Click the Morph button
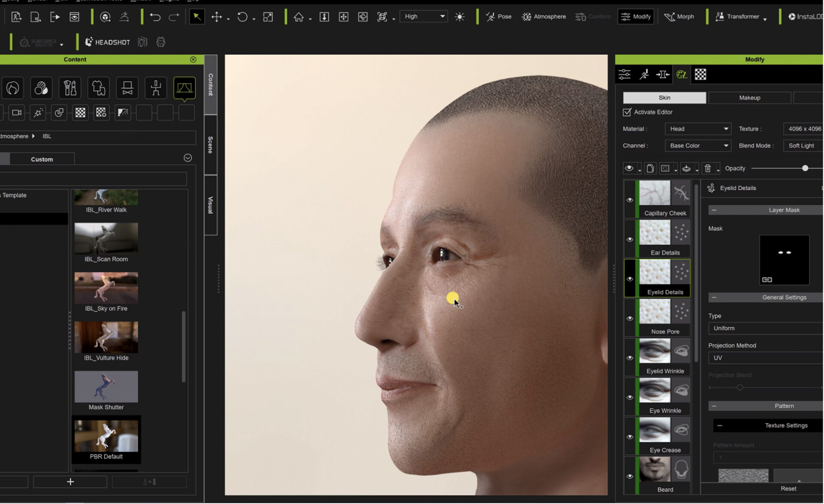824x504 pixels. coord(679,16)
